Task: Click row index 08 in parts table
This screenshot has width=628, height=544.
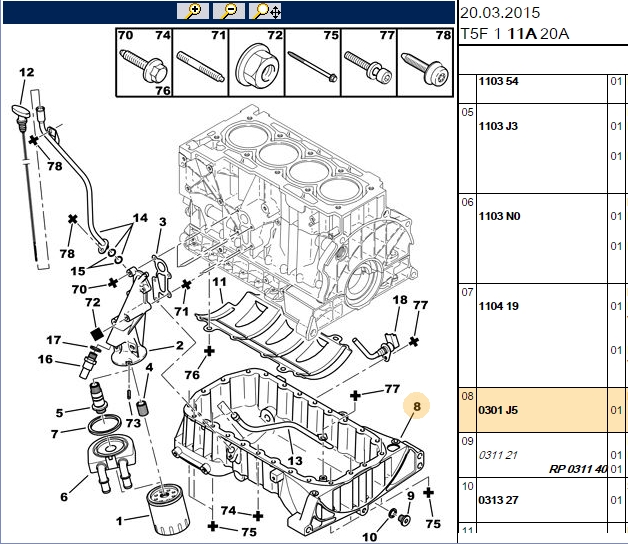Action: pyautogui.click(x=467, y=396)
